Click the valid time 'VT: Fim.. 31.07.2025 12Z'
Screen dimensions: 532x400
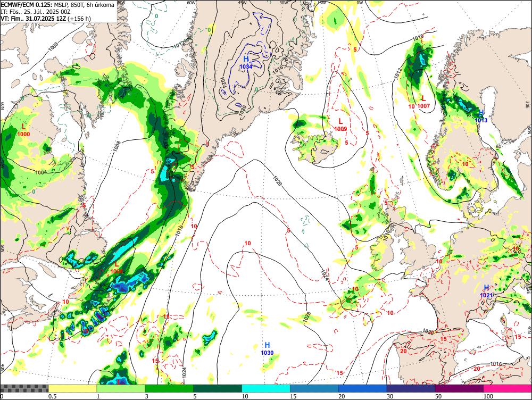(33, 18)
